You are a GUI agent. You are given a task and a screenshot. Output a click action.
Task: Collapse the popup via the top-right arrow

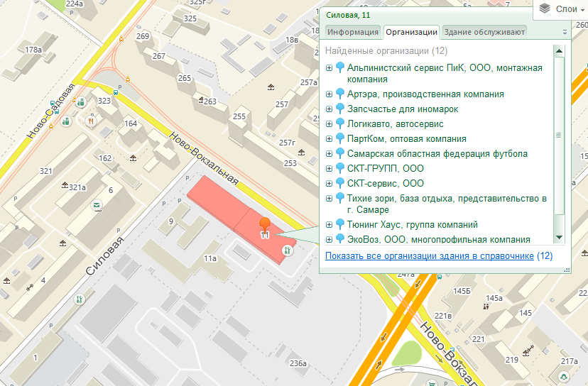[x=565, y=32]
